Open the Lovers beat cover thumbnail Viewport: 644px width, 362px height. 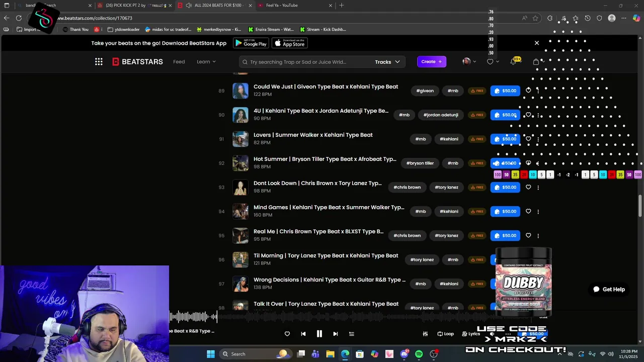click(240, 139)
